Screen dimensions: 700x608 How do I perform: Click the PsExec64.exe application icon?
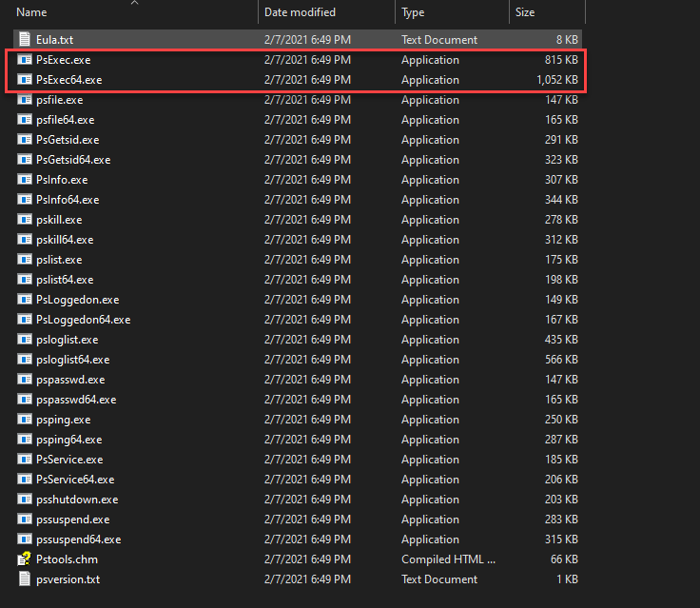point(25,80)
